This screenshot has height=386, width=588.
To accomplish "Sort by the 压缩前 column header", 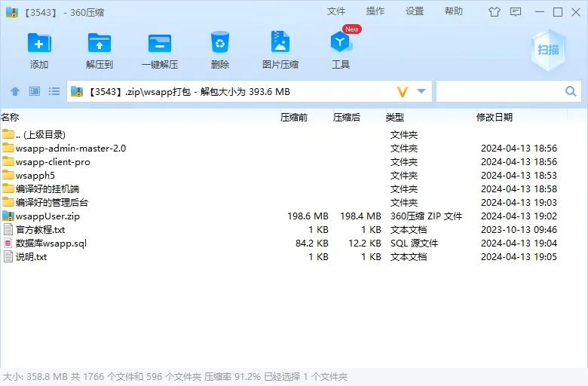I will coord(294,118).
